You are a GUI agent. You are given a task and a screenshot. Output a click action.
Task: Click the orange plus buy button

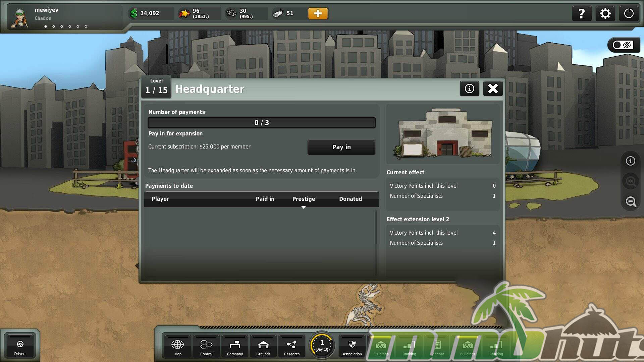[x=318, y=13]
